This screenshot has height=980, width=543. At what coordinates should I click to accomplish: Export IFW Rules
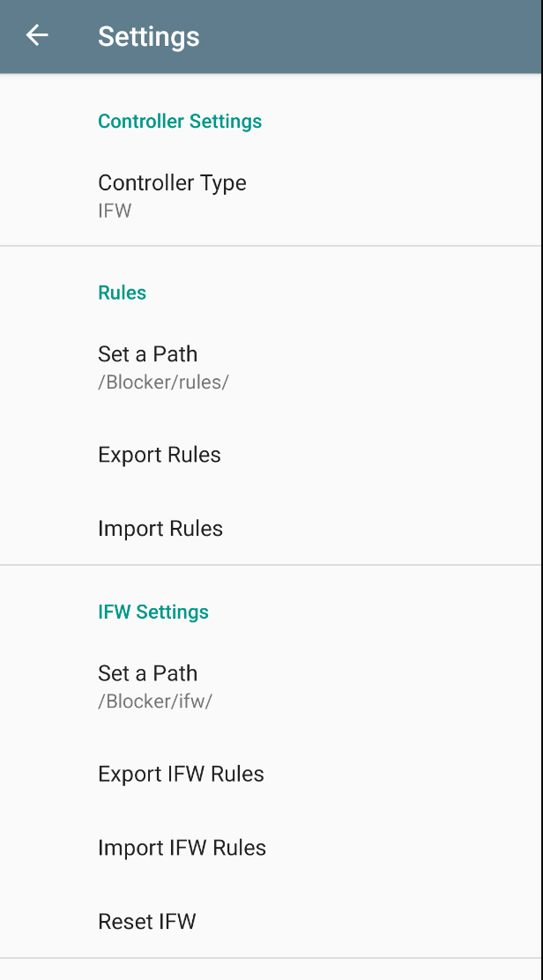pyautogui.click(x=181, y=774)
